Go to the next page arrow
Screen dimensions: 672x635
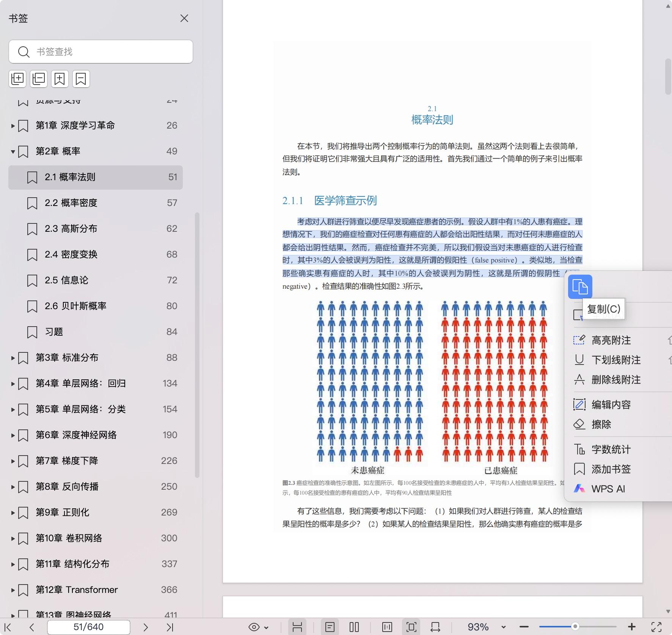click(146, 627)
